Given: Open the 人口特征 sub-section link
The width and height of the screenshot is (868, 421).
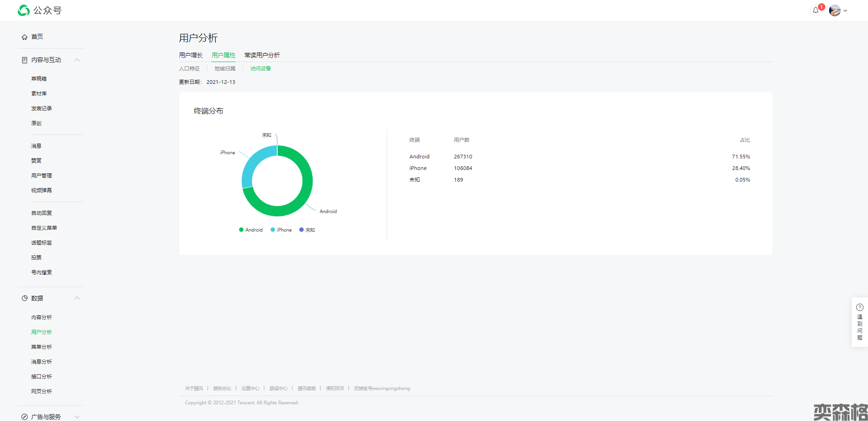Looking at the screenshot, I should (x=189, y=69).
